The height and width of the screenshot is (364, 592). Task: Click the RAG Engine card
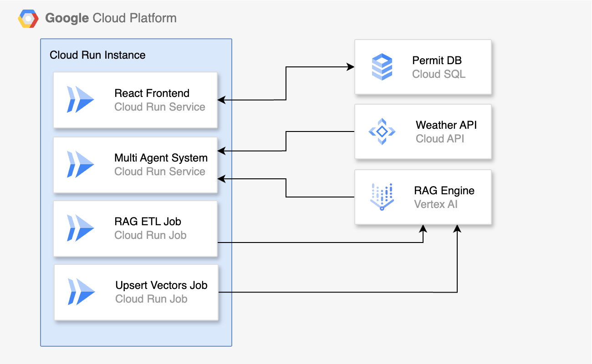pyautogui.click(x=423, y=197)
